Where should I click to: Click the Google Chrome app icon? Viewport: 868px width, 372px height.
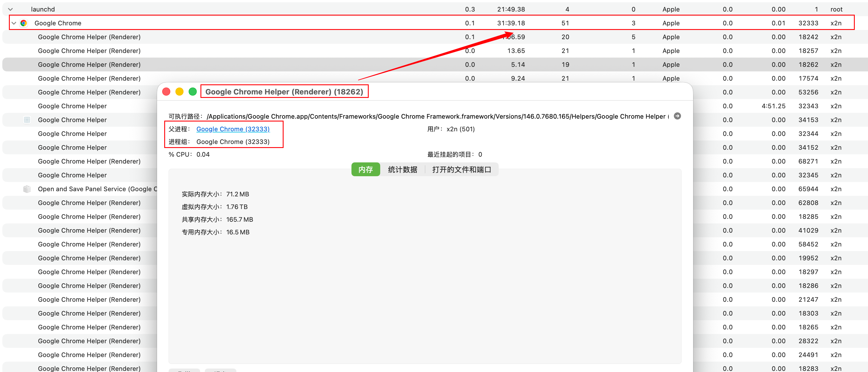24,23
